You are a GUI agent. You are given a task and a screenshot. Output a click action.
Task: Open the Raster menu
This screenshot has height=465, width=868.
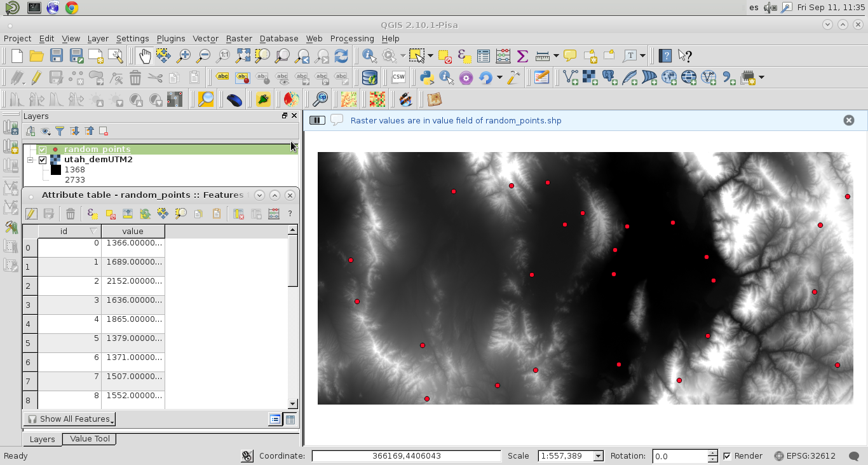239,38
